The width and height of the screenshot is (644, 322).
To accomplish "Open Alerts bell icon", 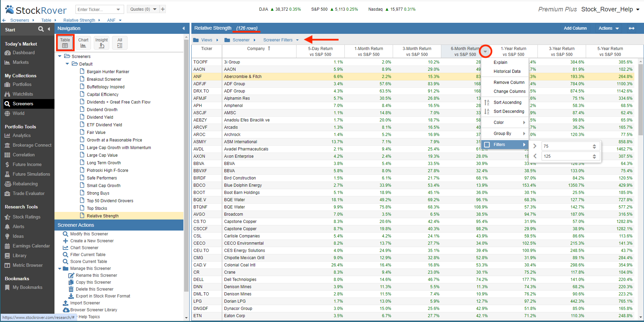I will pyautogui.click(x=7, y=227).
